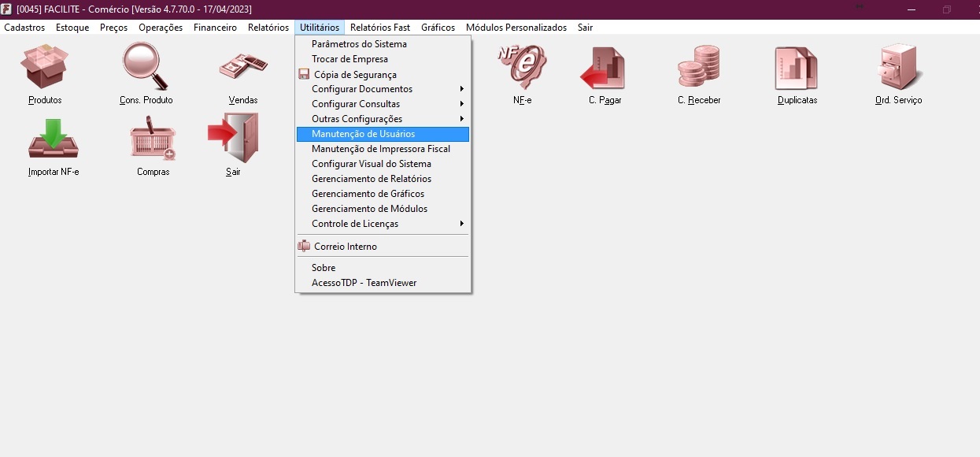Open Gerenciamento de Gráficos

pos(383,194)
